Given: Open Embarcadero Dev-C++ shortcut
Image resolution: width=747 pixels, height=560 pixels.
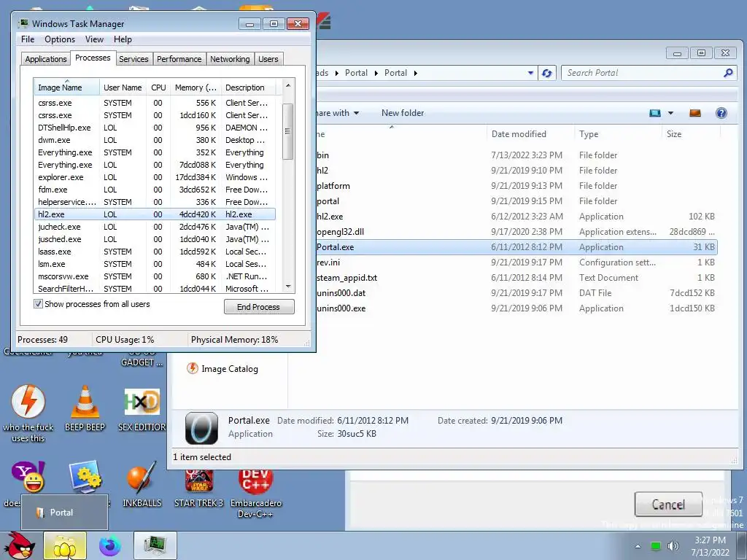Looking at the screenshot, I should point(256,494).
